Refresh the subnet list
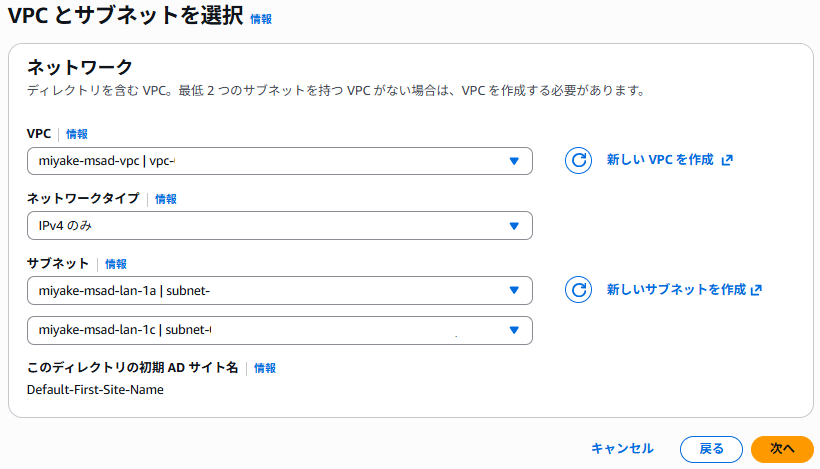Image resolution: width=820 pixels, height=469 pixels. click(579, 290)
